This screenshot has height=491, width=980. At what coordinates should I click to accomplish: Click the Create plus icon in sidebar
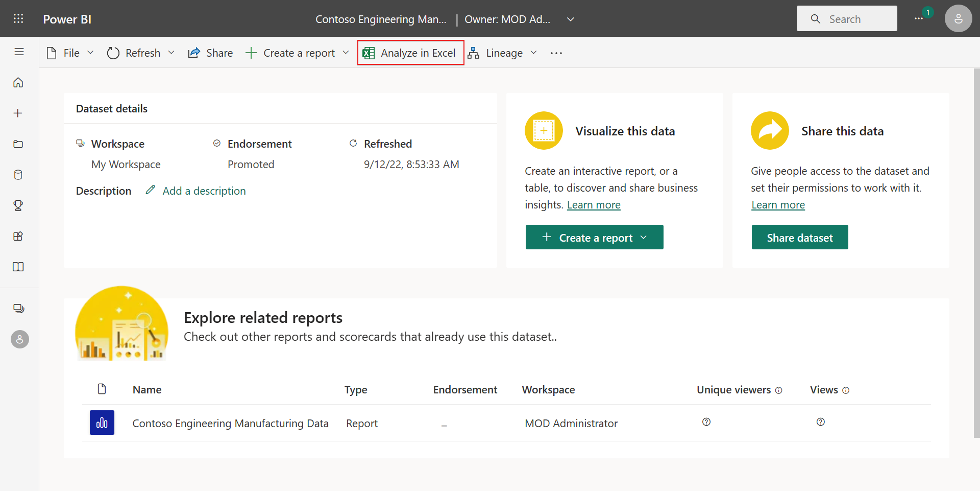point(18,113)
